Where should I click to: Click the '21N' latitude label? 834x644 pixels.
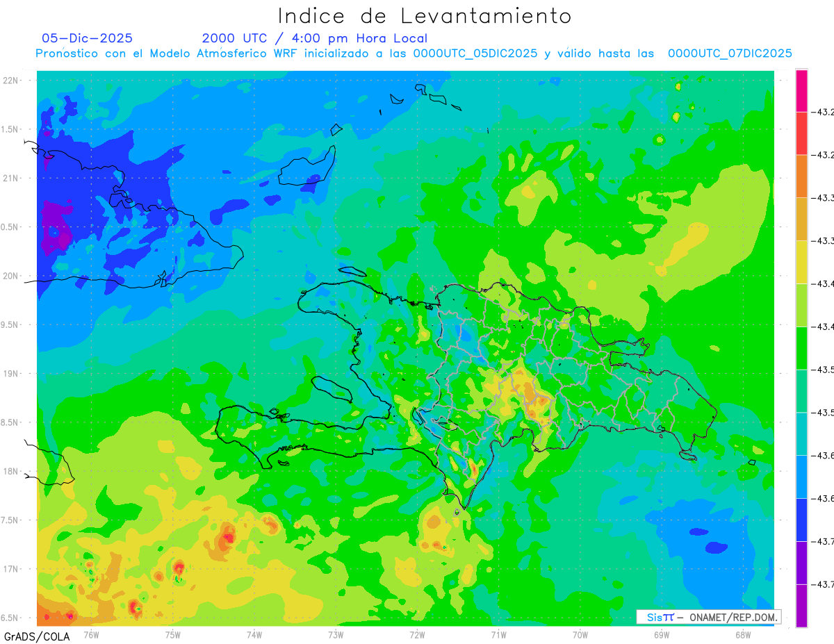(x=12, y=178)
